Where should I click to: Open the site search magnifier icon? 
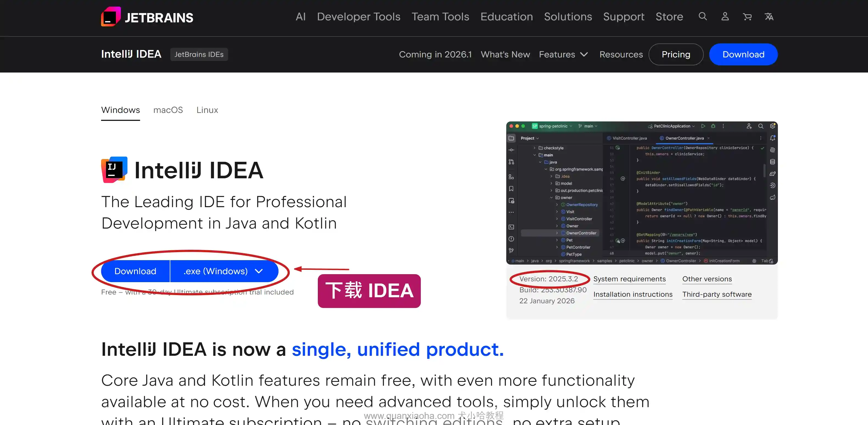click(703, 16)
